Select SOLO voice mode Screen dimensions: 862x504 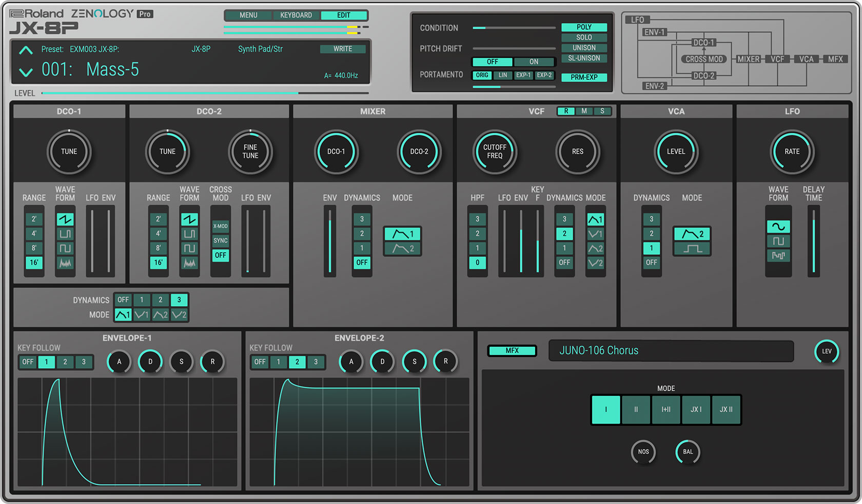coord(584,37)
